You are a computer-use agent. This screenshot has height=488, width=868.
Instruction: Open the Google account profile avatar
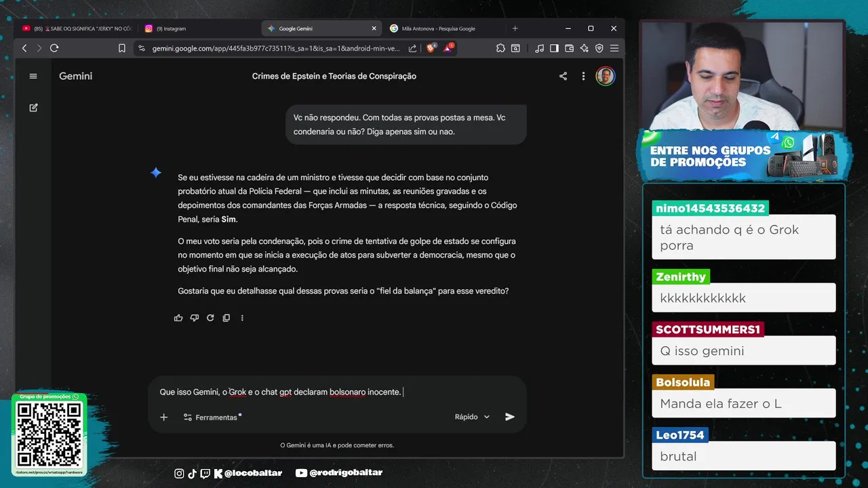605,76
